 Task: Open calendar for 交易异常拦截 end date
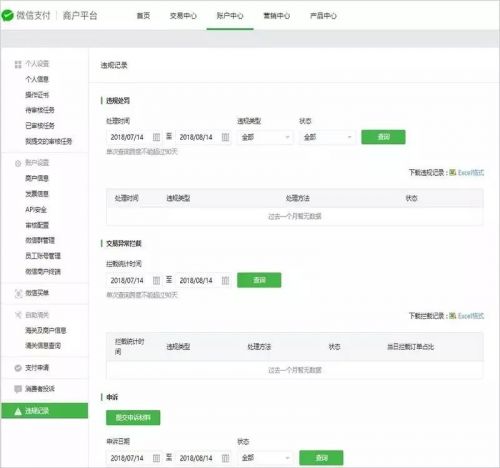pyautogui.click(x=225, y=280)
